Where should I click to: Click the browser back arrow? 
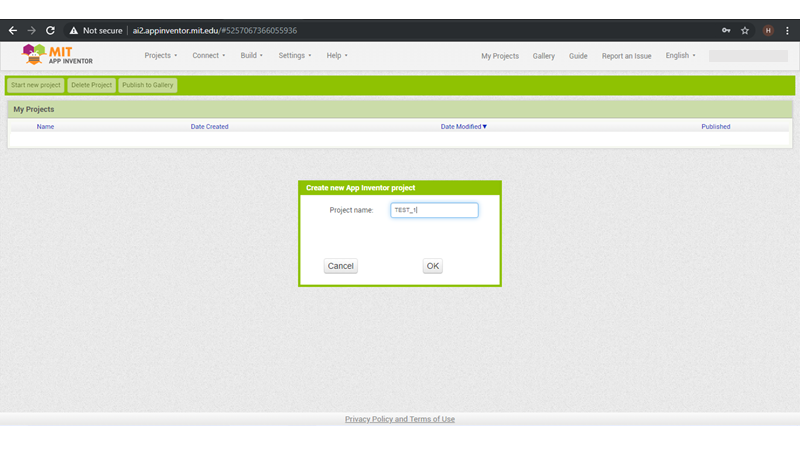point(13,31)
